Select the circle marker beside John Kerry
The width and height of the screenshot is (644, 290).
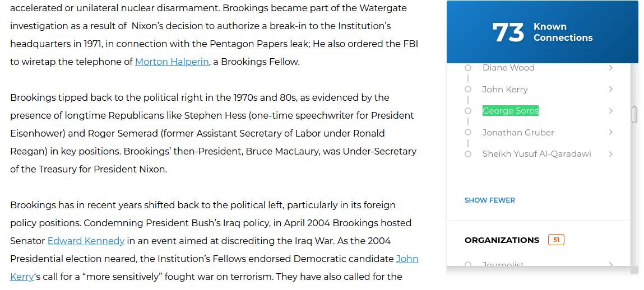point(468,89)
